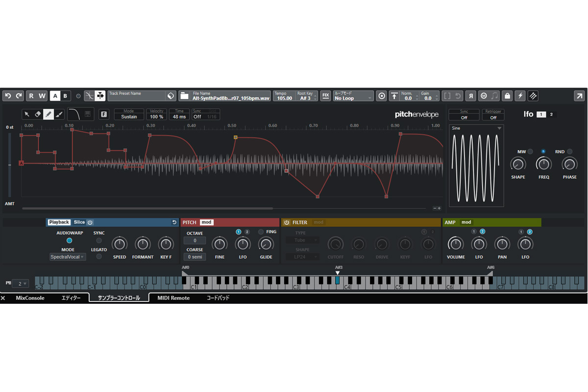Select the Paint tool in the envelope toolbar
Screen dimensions: 588x392
coord(59,114)
